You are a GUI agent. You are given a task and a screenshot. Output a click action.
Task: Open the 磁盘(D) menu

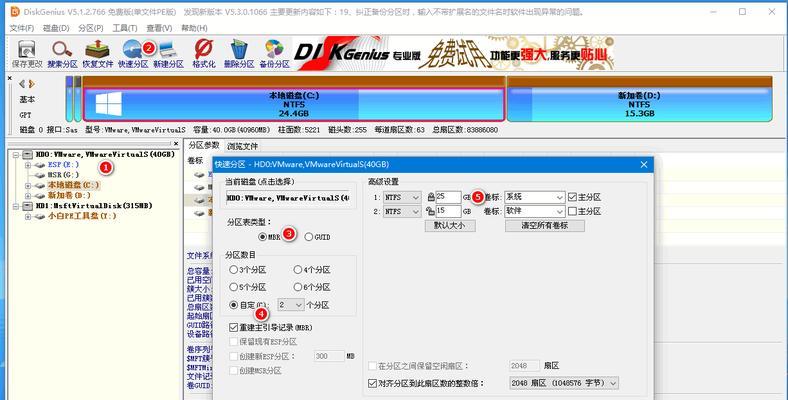pos(56,28)
